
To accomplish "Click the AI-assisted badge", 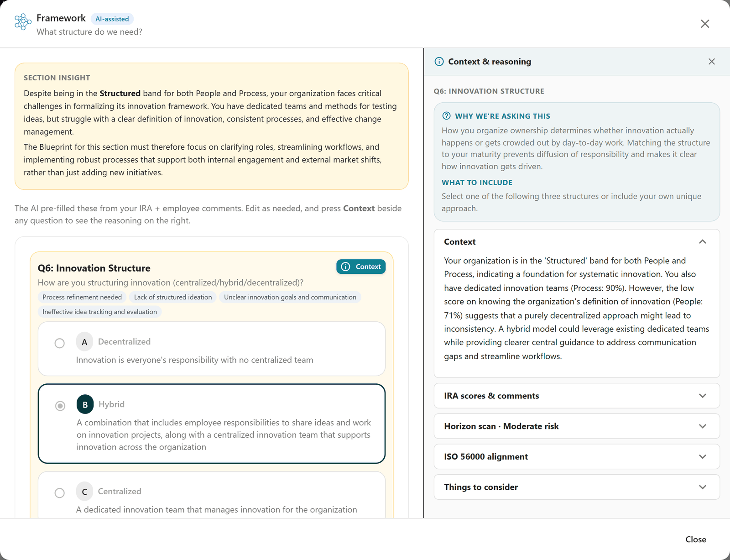I will click(x=112, y=19).
